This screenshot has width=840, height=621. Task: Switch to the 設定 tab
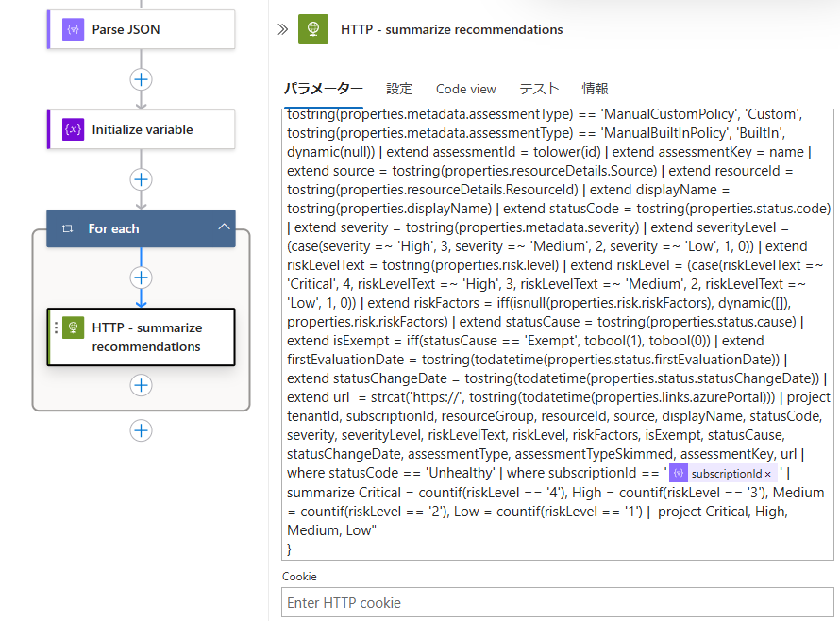click(399, 89)
